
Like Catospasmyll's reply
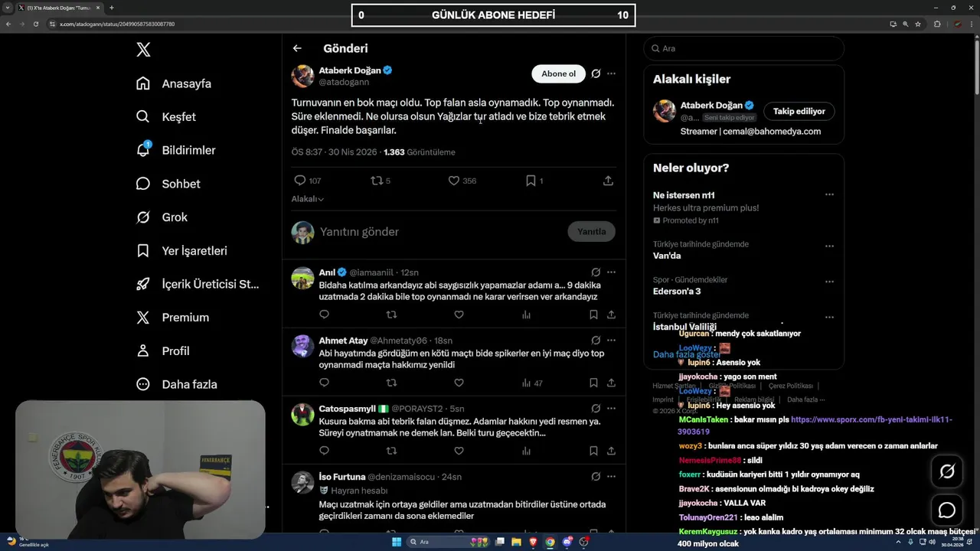point(459,451)
